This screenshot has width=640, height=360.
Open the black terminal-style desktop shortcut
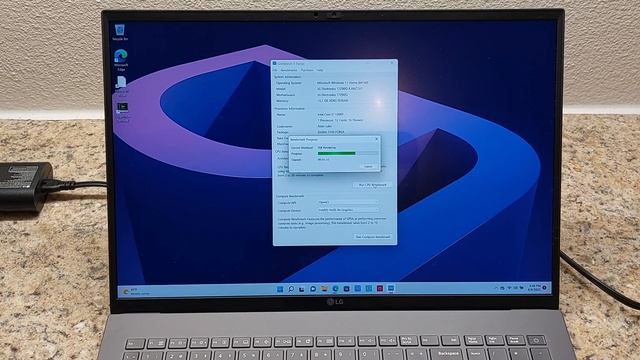[x=122, y=111]
